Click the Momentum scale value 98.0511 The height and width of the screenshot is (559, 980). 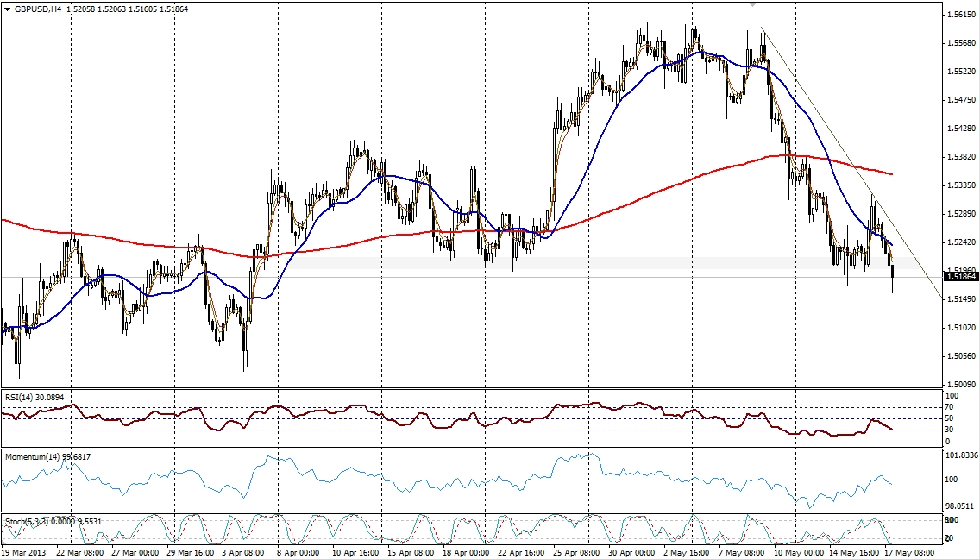pos(960,506)
